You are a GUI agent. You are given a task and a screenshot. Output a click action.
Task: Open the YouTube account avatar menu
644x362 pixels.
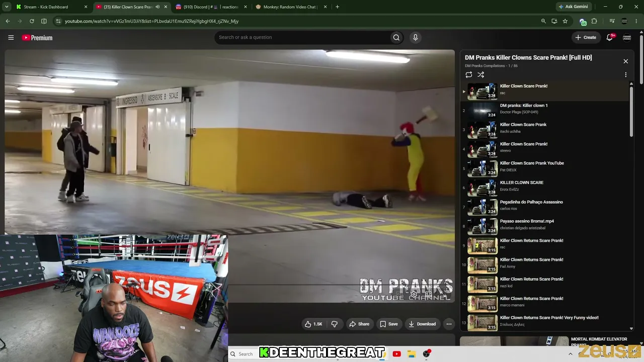coord(627,37)
